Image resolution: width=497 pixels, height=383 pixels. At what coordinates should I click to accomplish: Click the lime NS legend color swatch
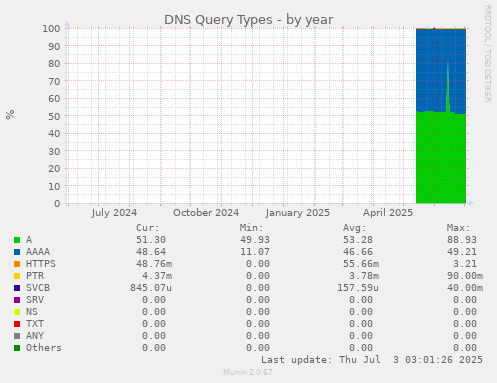[17, 312]
